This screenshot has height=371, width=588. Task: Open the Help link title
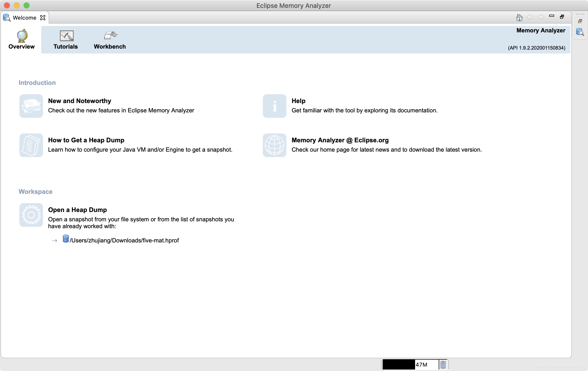point(298,101)
